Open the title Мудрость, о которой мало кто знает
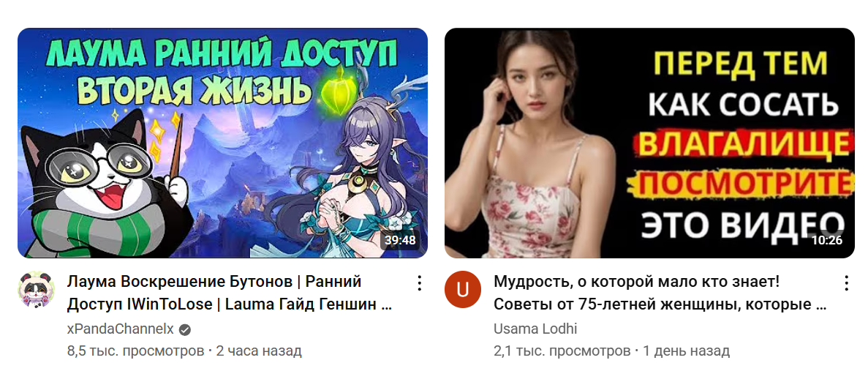The image size is (868, 382). [x=637, y=282]
